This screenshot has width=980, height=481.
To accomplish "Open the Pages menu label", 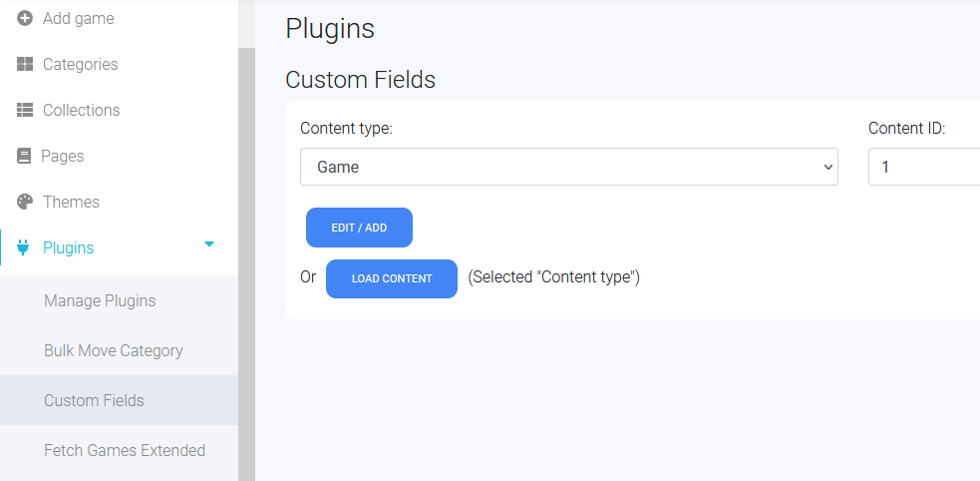I will pyautogui.click(x=63, y=156).
